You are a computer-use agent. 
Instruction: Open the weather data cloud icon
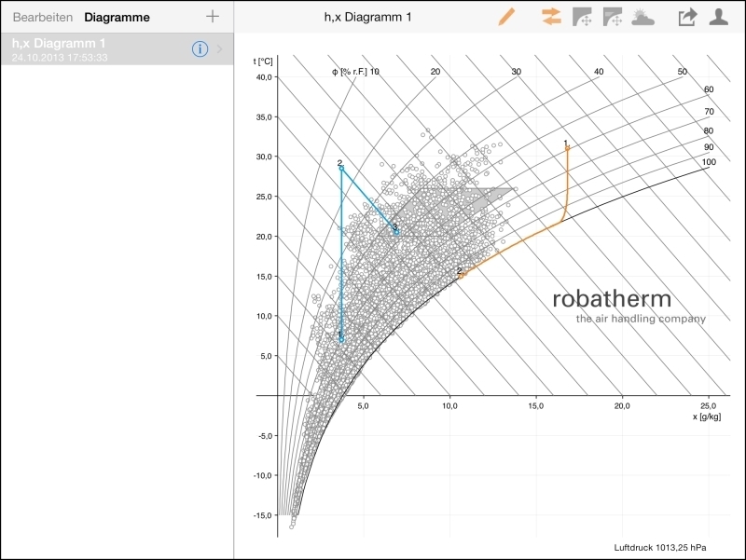pyautogui.click(x=642, y=17)
